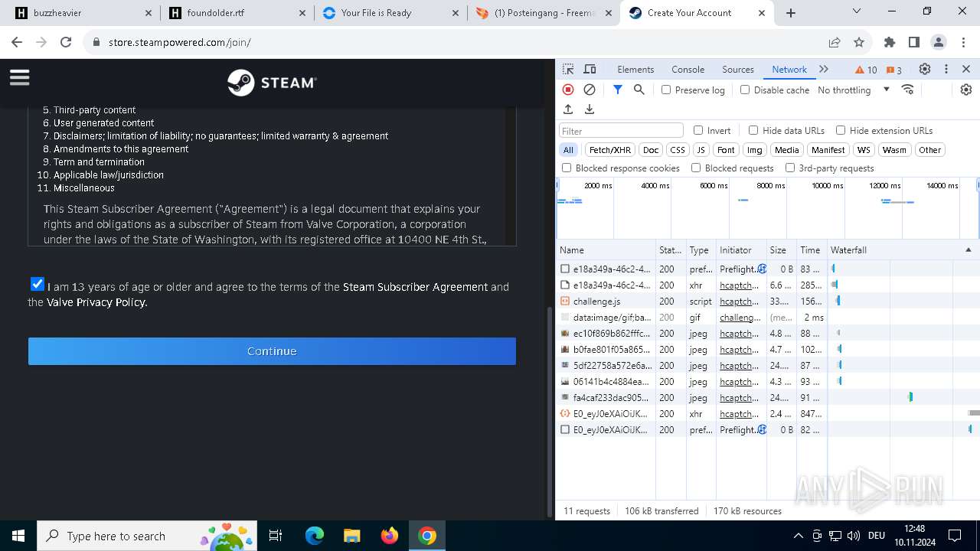
Task: Reload the Steam page
Action: point(66,42)
